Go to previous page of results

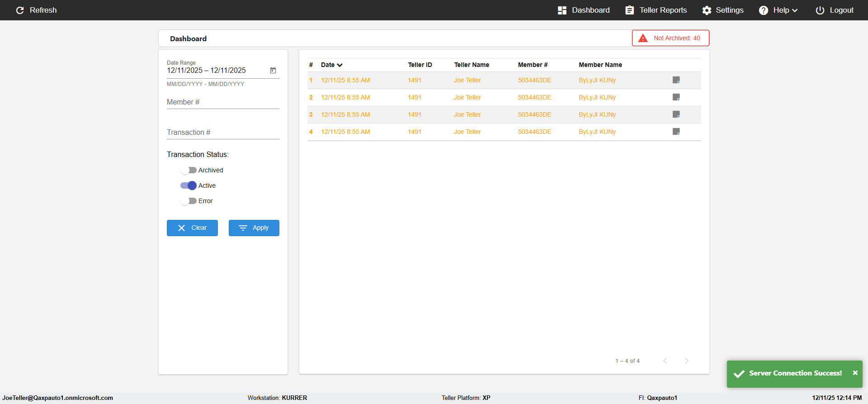(x=665, y=361)
